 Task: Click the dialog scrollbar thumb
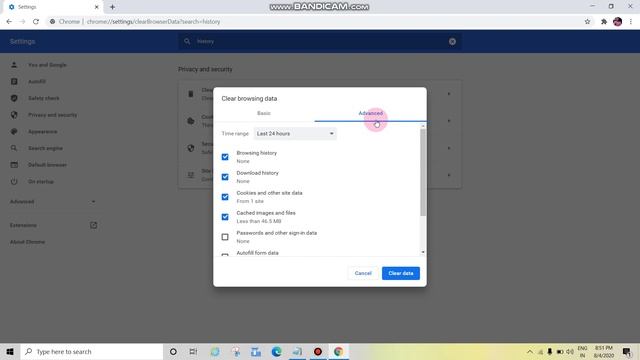click(x=423, y=172)
